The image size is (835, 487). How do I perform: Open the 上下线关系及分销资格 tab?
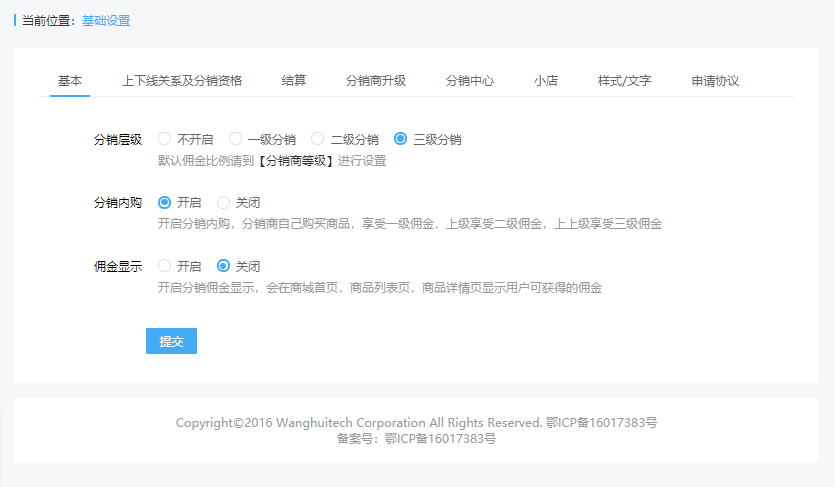pyautogui.click(x=182, y=81)
